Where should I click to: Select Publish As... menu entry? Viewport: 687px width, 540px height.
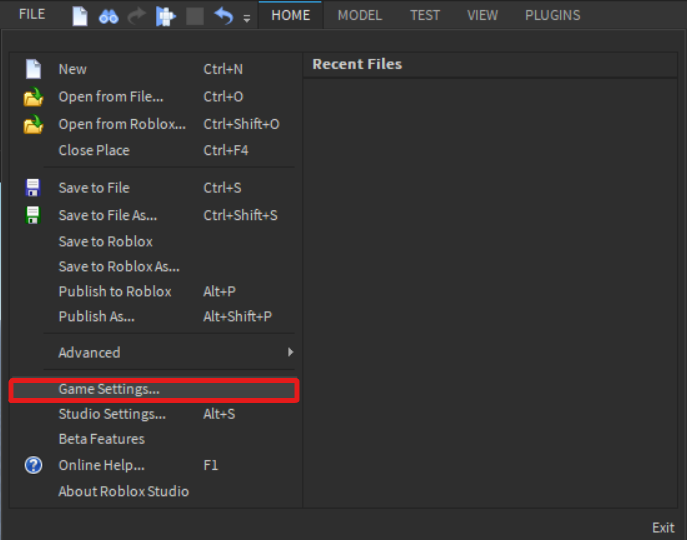[154, 316]
